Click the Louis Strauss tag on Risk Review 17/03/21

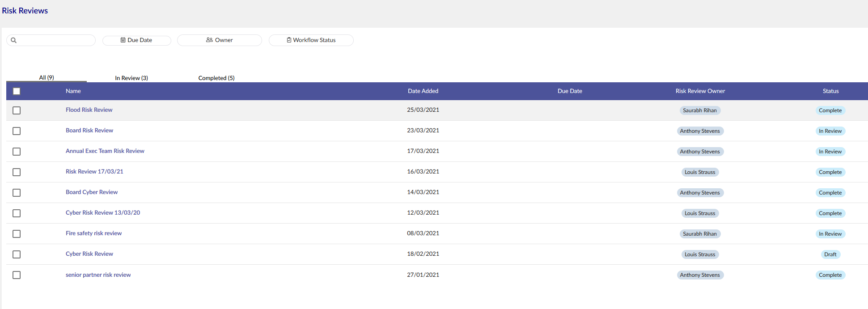click(x=700, y=172)
